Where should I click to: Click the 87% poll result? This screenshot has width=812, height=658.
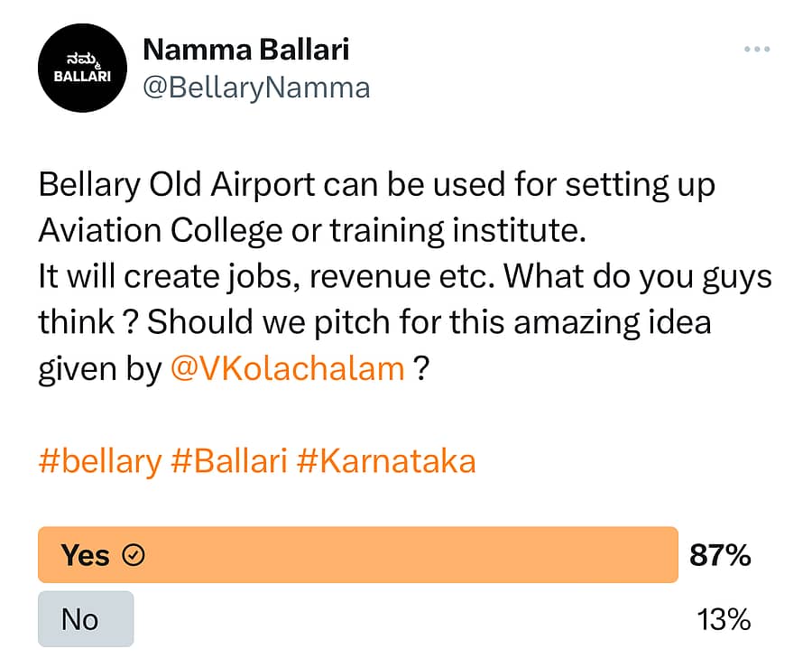[x=720, y=555]
